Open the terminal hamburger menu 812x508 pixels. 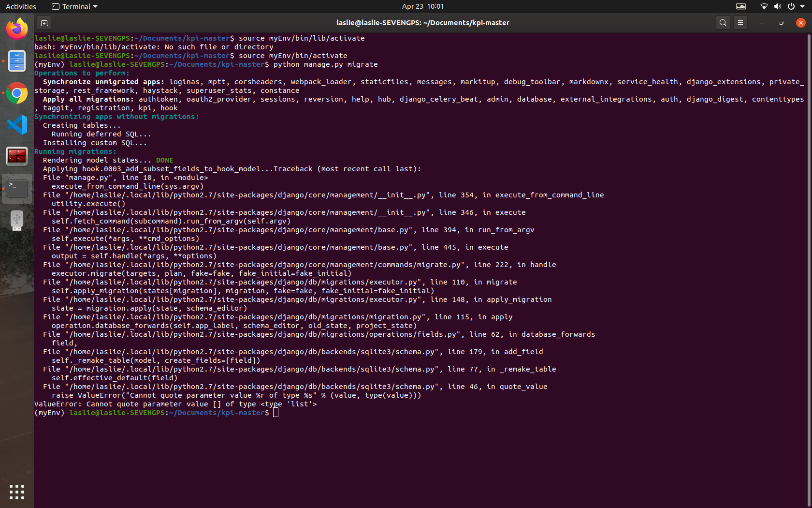click(x=740, y=23)
